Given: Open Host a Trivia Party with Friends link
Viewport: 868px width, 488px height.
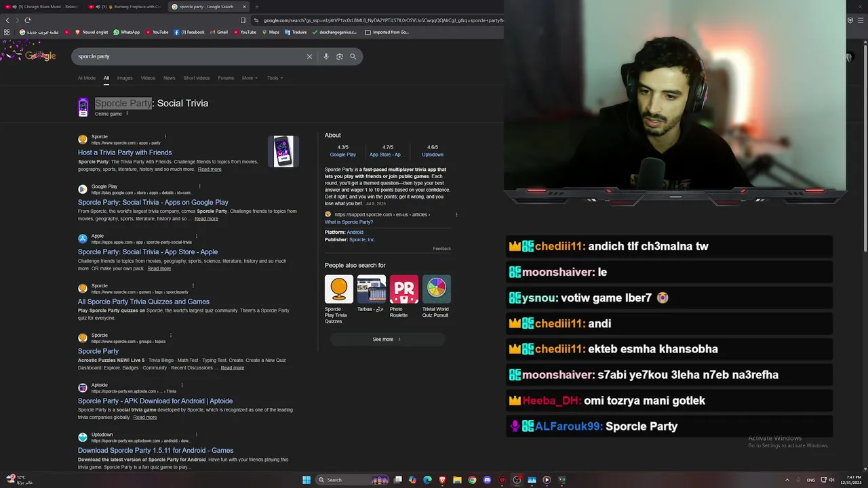Looking at the screenshot, I should pyautogui.click(x=125, y=152).
